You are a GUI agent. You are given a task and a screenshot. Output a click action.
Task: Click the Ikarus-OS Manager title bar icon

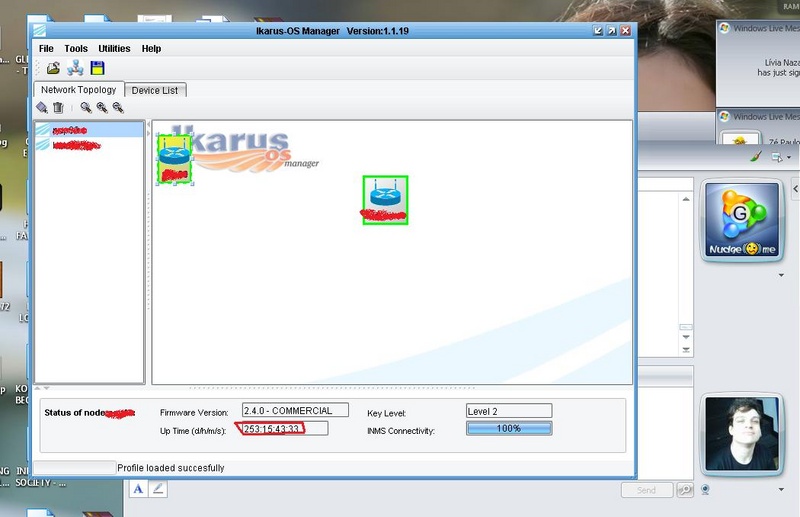(40, 31)
